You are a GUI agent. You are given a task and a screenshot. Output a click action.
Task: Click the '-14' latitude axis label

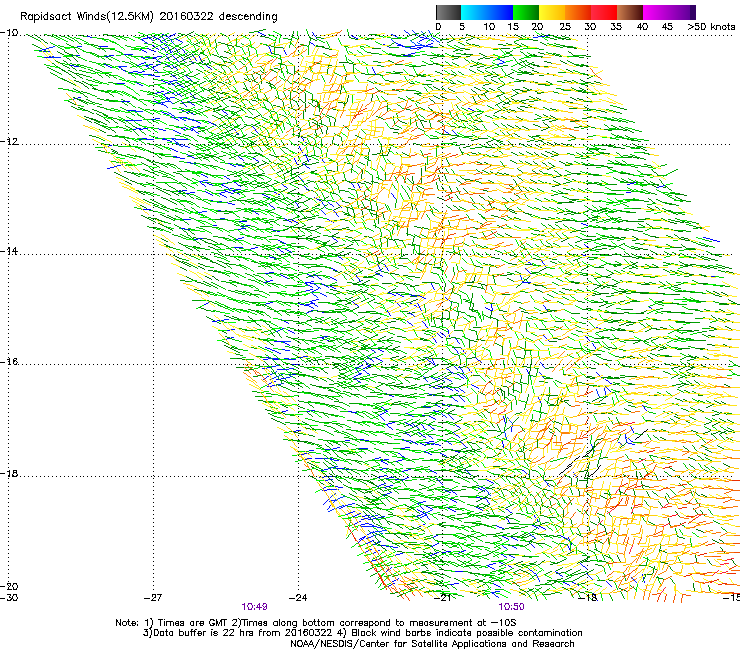click(x=9, y=251)
